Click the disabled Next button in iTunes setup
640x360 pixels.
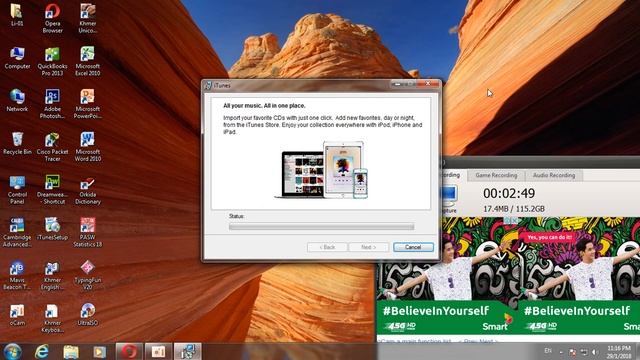pyautogui.click(x=369, y=247)
